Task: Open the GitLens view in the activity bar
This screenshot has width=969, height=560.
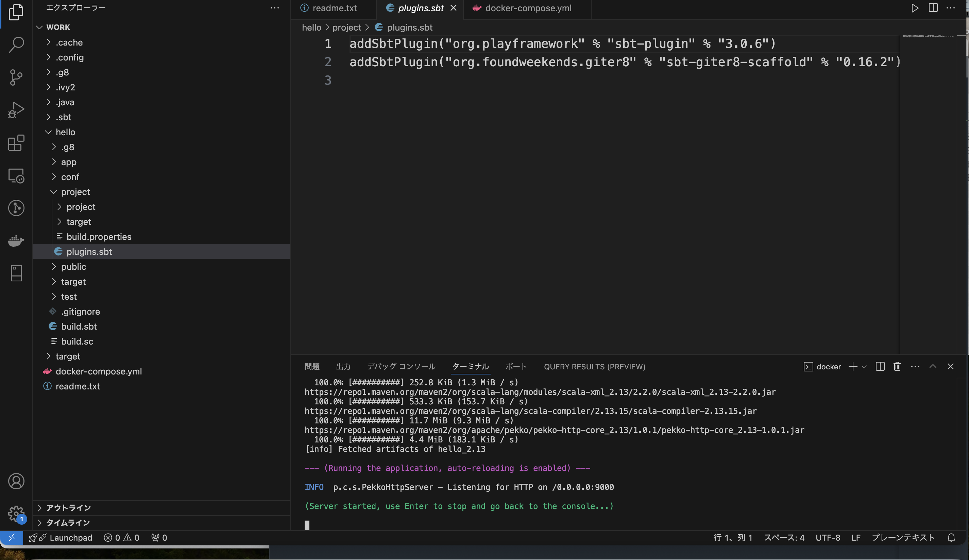Action: pyautogui.click(x=16, y=208)
